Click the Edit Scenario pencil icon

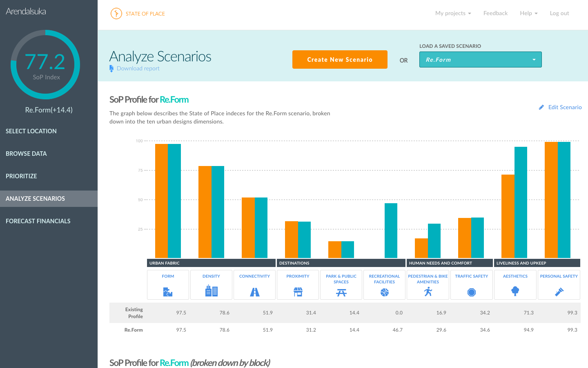(541, 107)
